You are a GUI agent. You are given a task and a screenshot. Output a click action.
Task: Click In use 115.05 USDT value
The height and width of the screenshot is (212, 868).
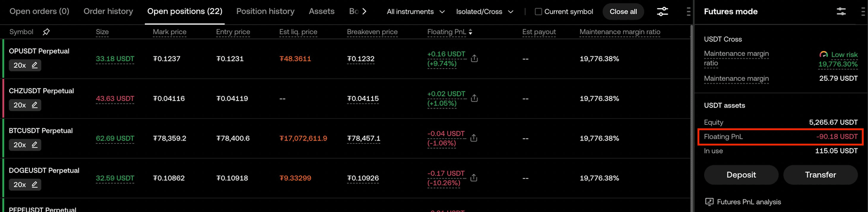pyautogui.click(x=836, y=151)
